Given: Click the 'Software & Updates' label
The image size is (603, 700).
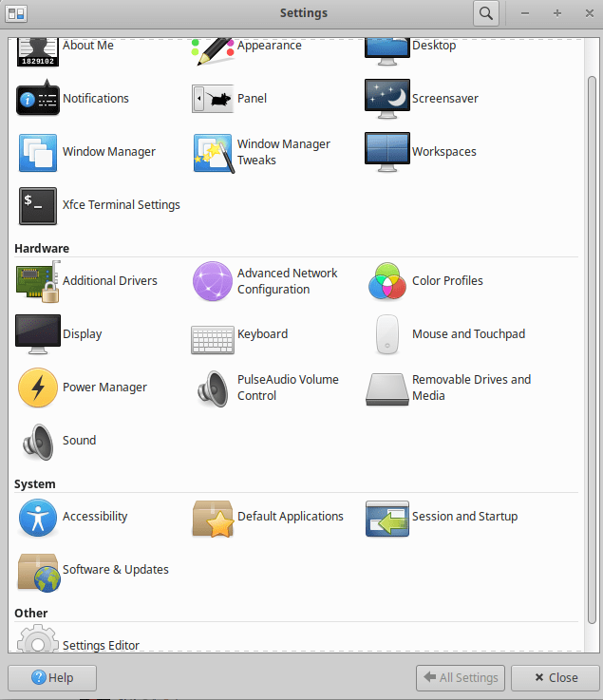Looking at the screenshot, I should (116, 569).
